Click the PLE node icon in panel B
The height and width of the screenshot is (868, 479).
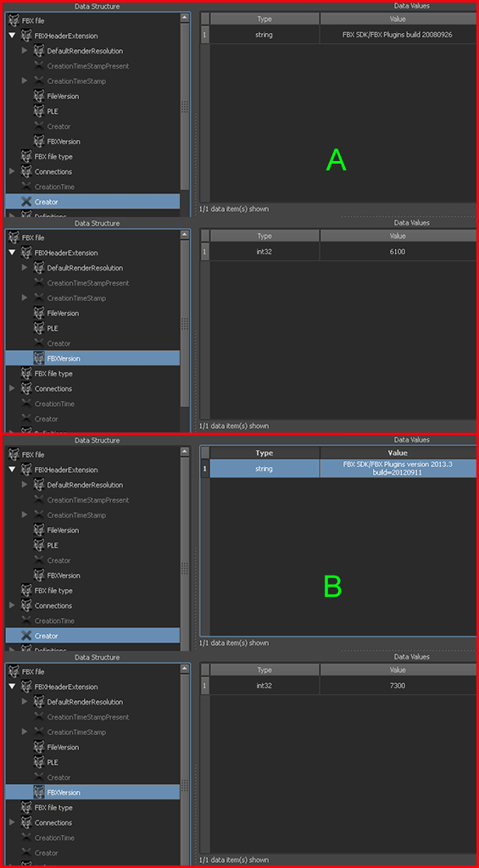pos(39,545)
